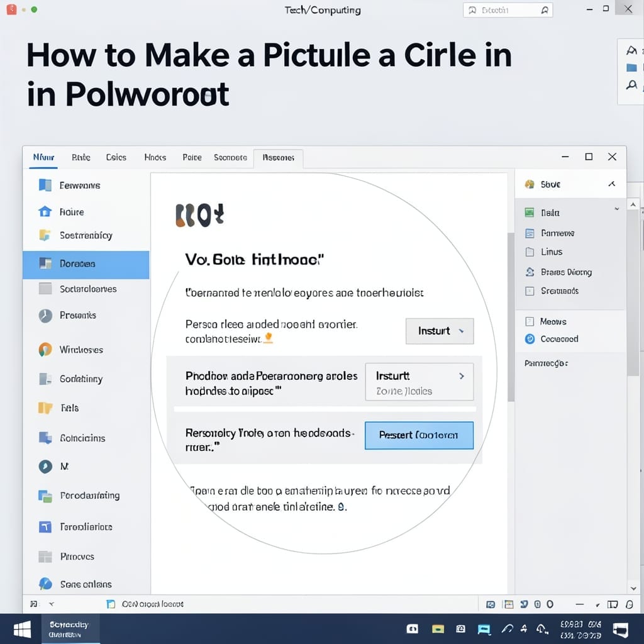Click the Eewvrorıs sidebar icon
The image size is (644, 644).
click(x=45, y=186)
